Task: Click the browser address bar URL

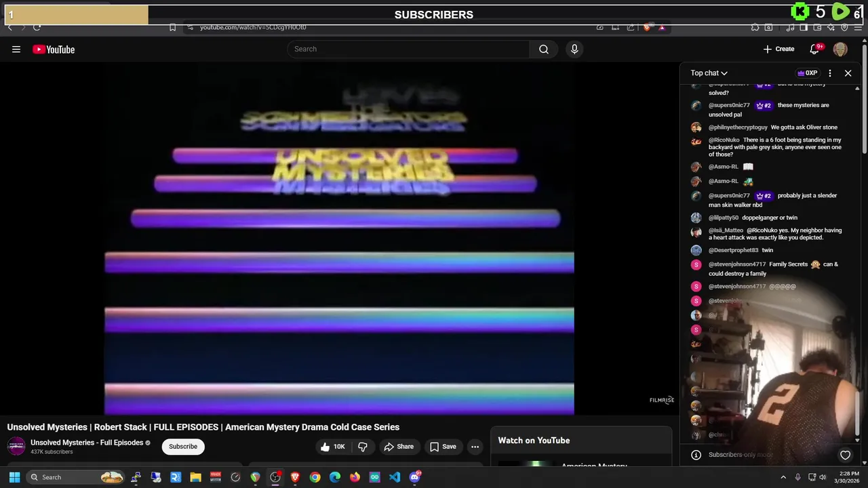Action: click(253, 27)
